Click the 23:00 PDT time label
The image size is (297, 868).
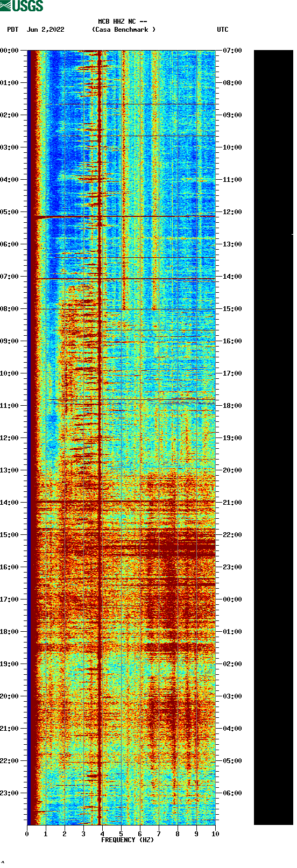(9, 793)
